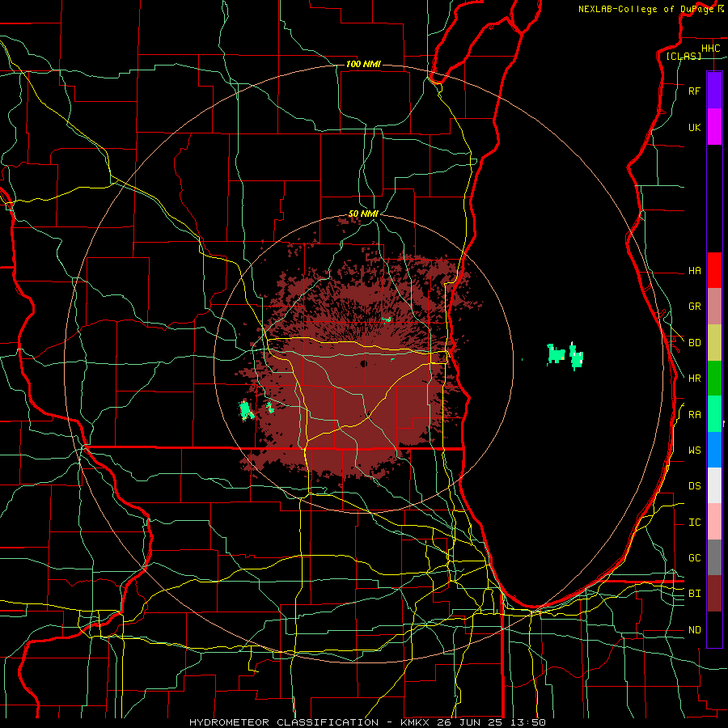Viewport: 728px width, 728px height.
Task: Click the "BI" legend label
Action: (x=694, y=594)
